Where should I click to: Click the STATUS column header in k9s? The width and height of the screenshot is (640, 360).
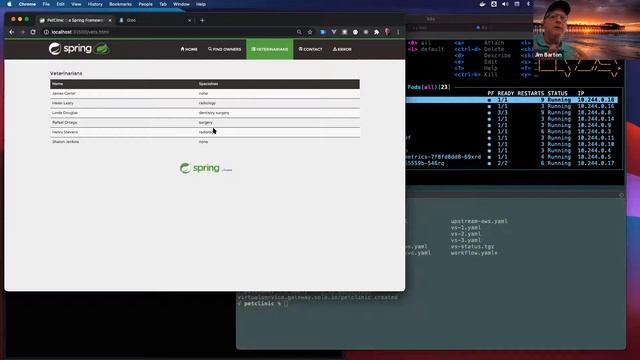click(x=558, y=93)
